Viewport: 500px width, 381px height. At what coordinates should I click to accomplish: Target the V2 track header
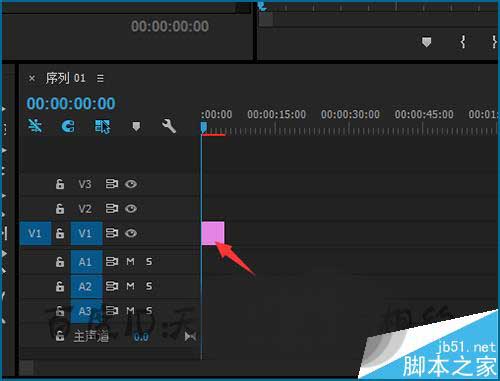point(85,209)
